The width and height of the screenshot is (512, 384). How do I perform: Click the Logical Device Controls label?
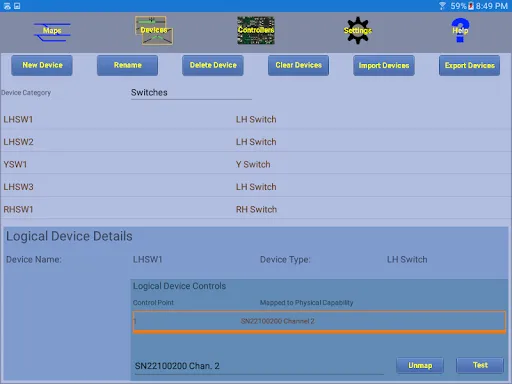click(179, 286)
